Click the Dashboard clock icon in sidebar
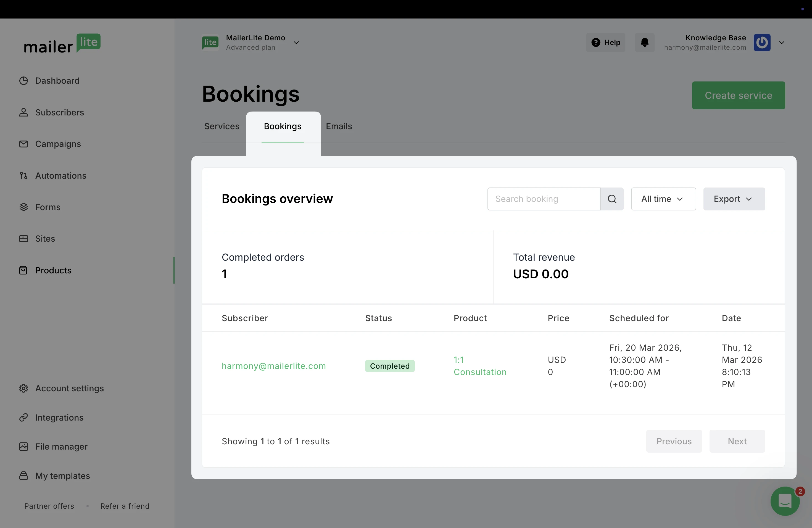The image size is (812, 528). pos(23,81)
